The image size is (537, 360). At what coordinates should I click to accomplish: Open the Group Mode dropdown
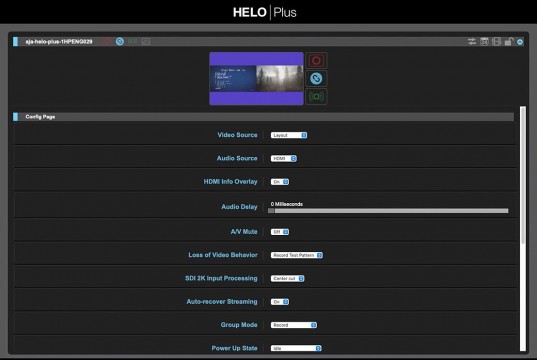[x=294, y=325]
